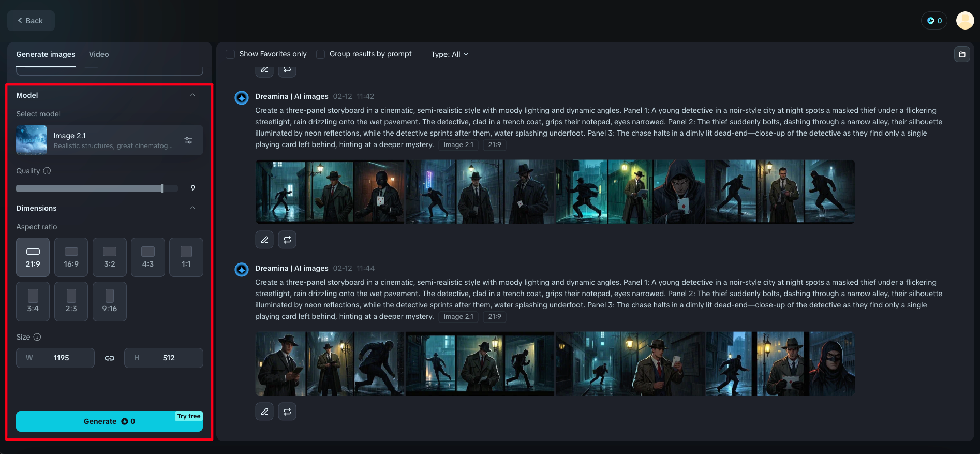Click Image 2.1 tag on 11:42 prompt
The width and height of the screenshot is (980, 454).
(458, 145)
